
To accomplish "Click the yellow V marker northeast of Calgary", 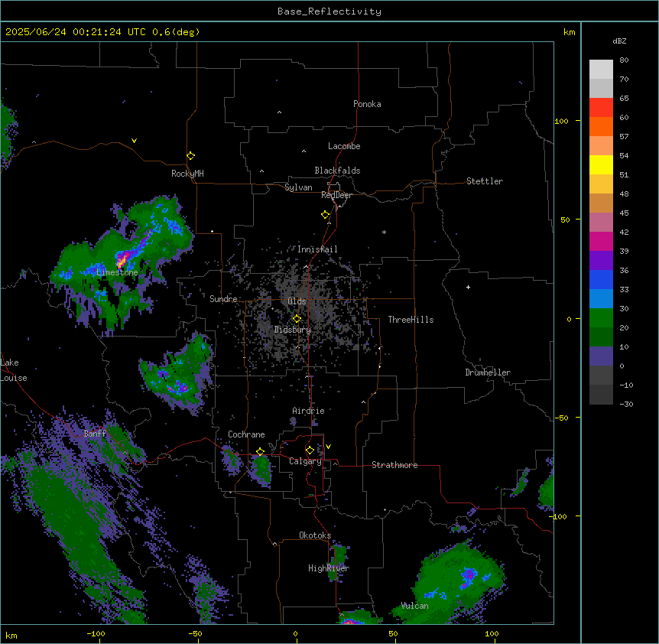I will (x=328, y=447).
